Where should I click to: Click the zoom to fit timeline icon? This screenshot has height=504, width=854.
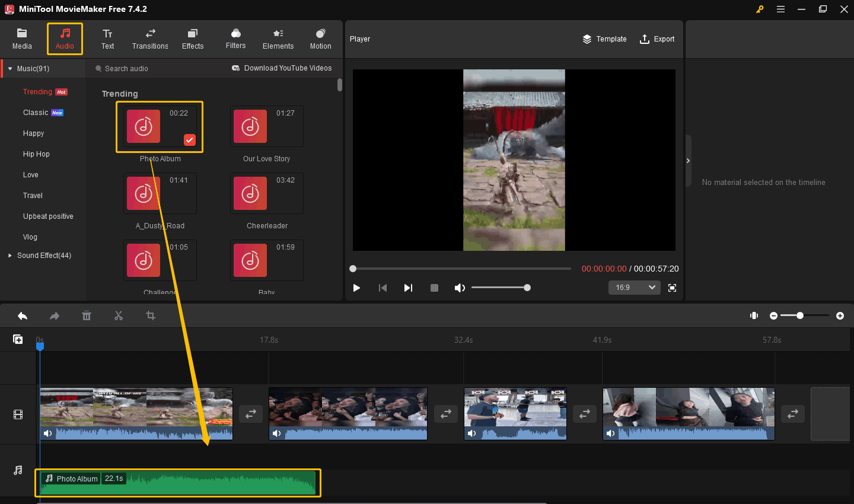(x=754, y=315)
